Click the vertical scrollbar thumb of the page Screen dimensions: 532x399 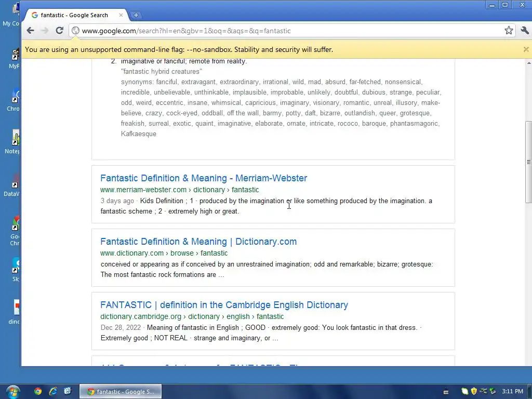click(x=528, y=162)
